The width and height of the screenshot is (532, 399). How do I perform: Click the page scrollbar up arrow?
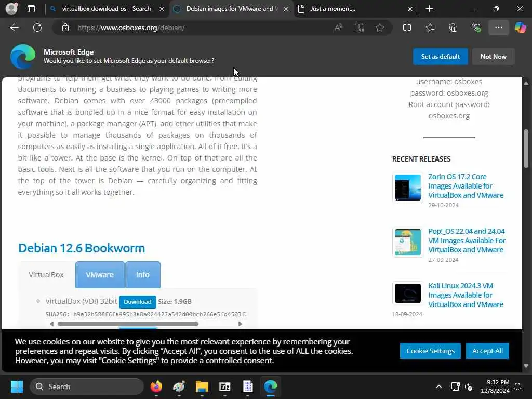(526, 83)
